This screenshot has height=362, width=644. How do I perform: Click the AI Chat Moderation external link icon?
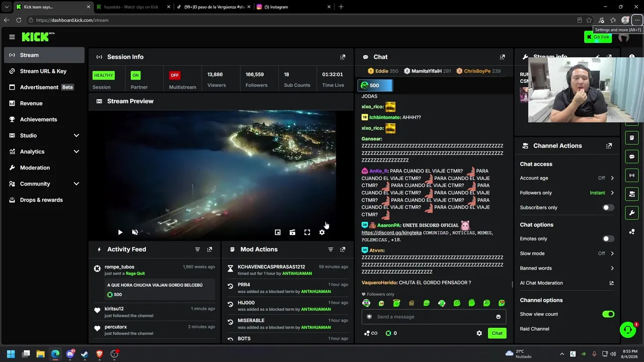point(612,283)
